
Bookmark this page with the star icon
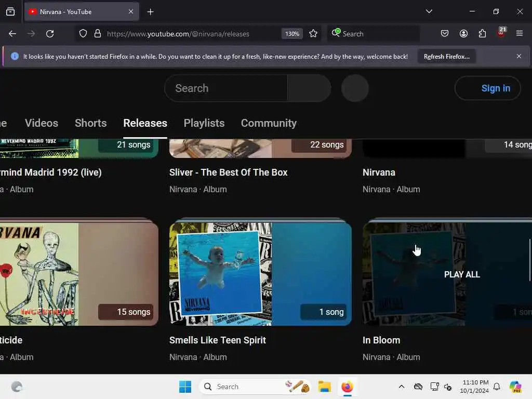(x=313, y=34)
